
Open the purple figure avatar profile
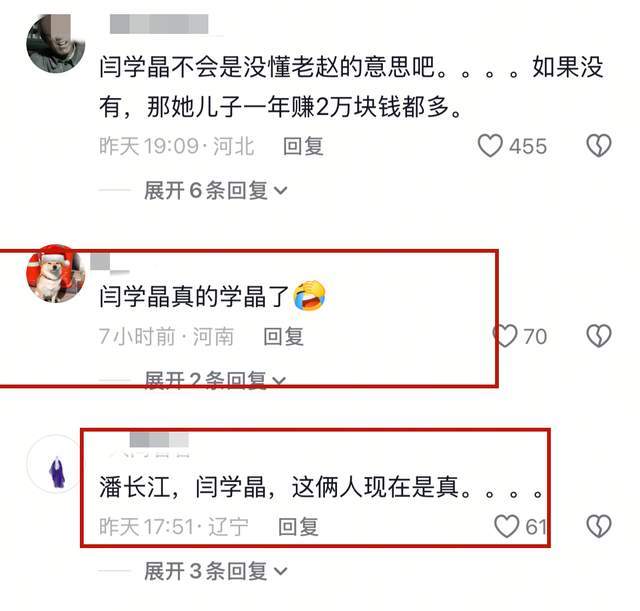click(x=55, y=464)
